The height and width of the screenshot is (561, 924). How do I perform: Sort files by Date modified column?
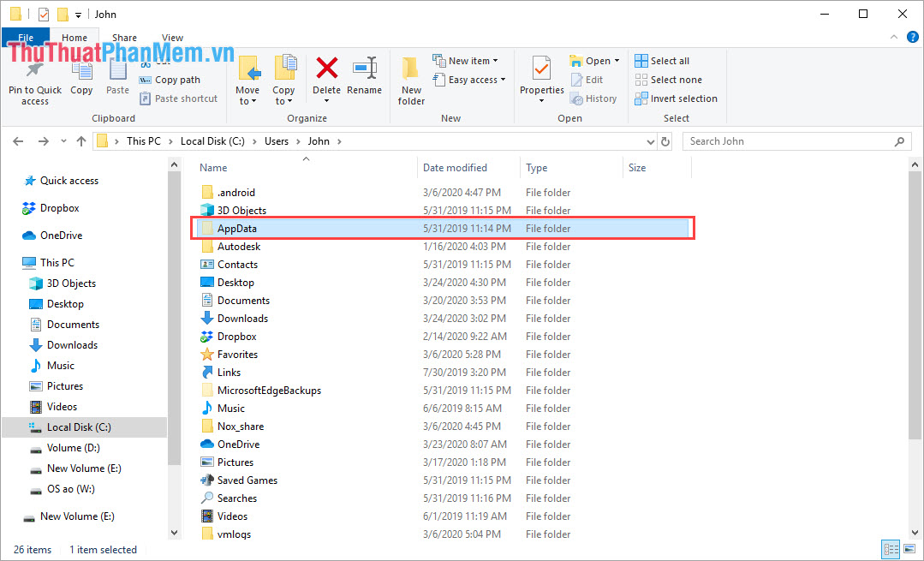[454, 167]
